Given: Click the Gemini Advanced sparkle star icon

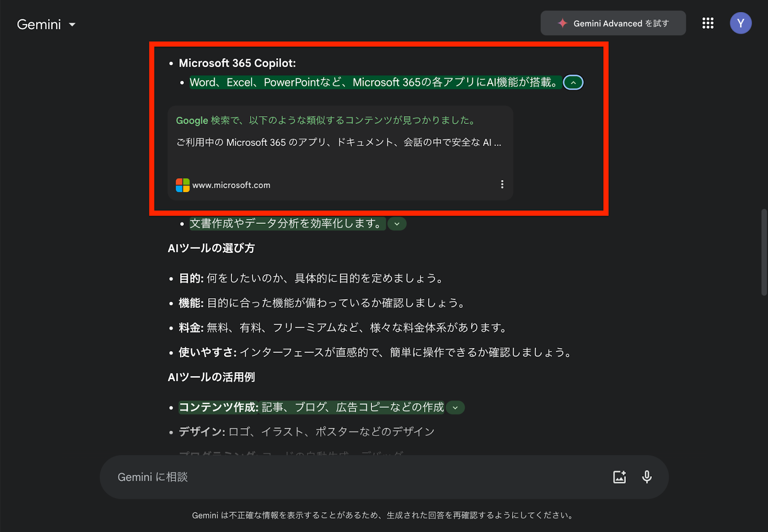Looking at the screenshot, I should (x=563, y=23).
